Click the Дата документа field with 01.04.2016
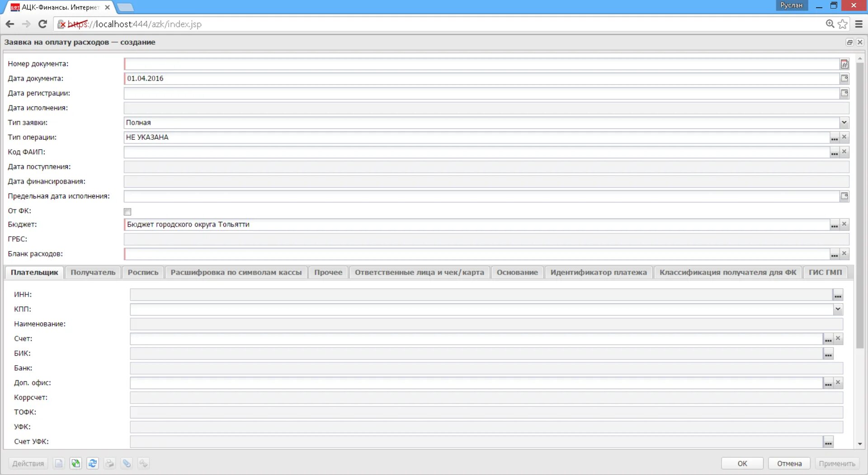The width and height of the screenshot is (868, 475). (x=482, y=79)
